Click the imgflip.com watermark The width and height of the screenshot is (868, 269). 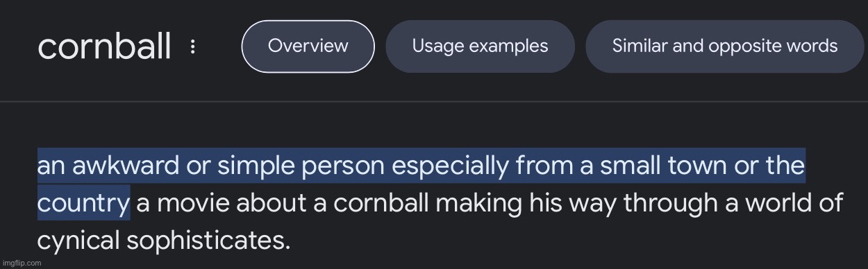point(22,263)
